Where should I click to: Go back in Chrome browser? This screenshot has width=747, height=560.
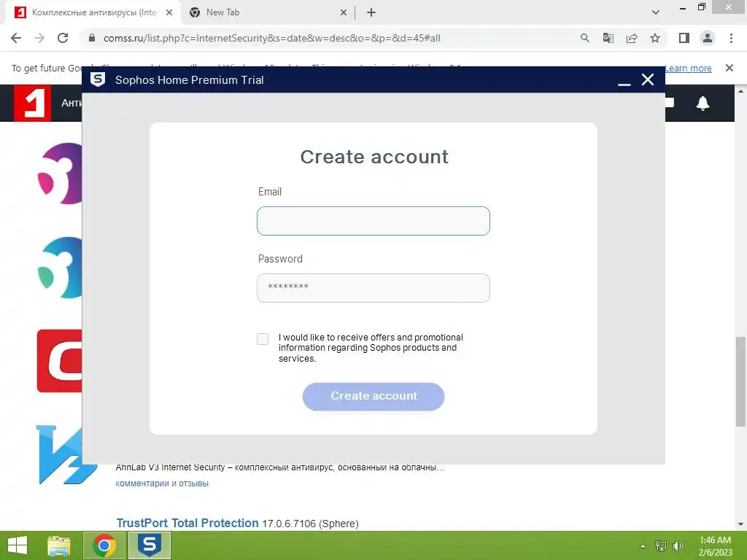click(16, 38)
